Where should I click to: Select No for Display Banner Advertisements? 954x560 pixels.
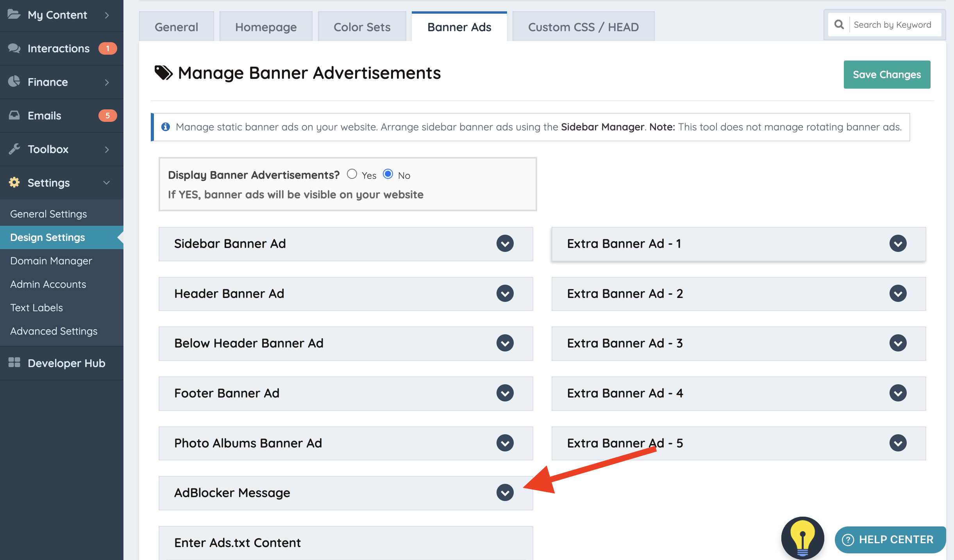(388, 174)
